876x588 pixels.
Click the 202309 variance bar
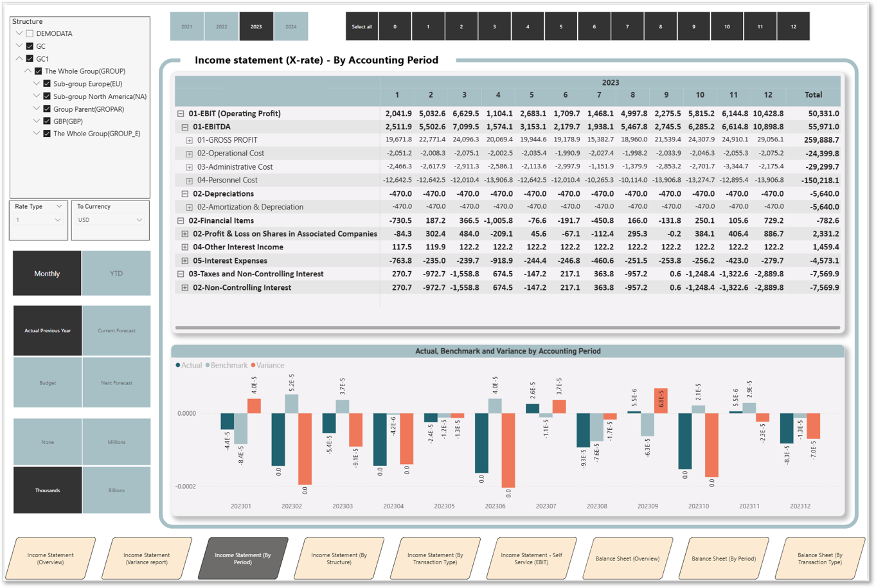[x=661, y=401]
